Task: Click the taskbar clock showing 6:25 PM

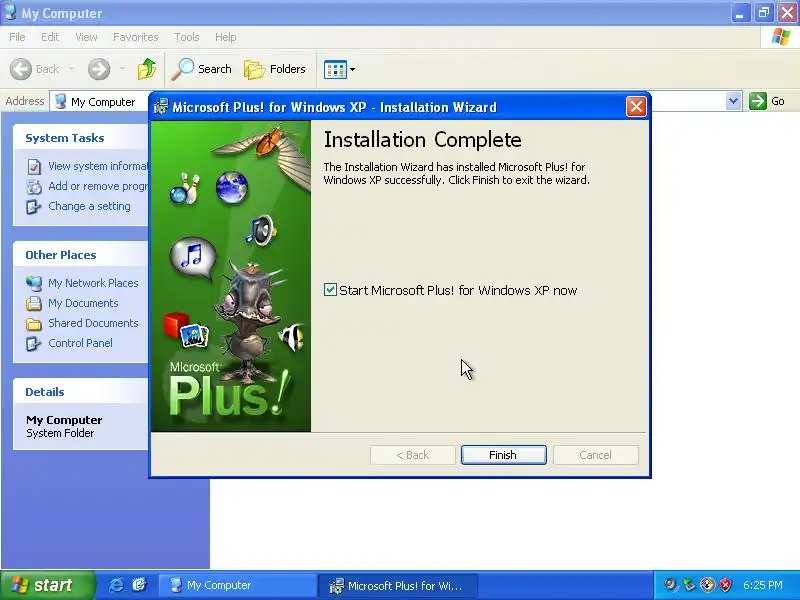Action: (763, 585)
